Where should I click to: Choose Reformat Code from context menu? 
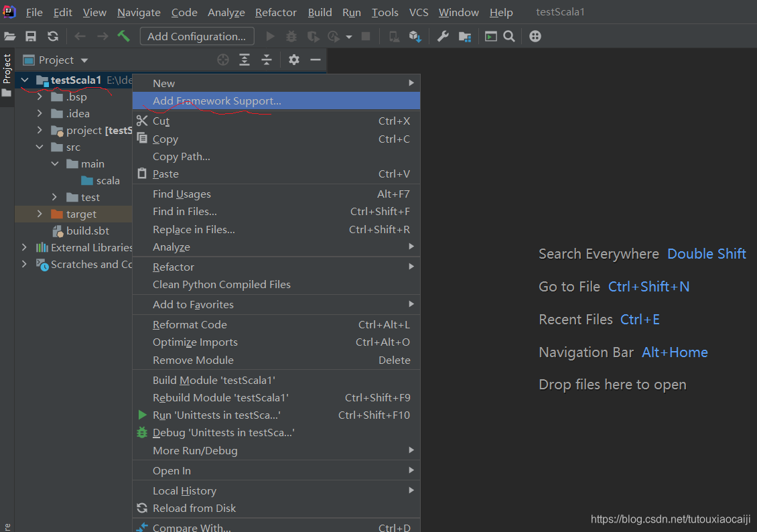point(276,324)
